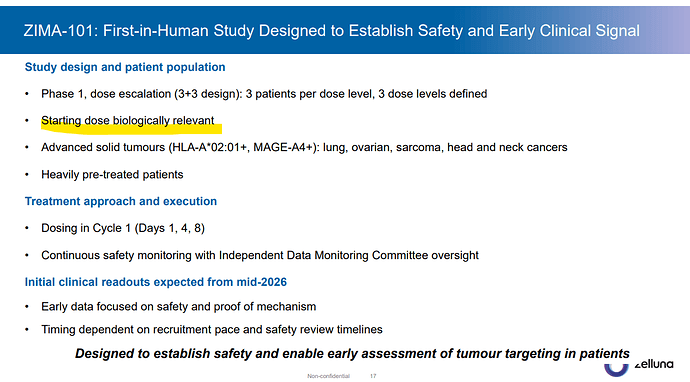The height and width of the screenshot is (382, 690).
Task: Click the 'Continuous safety monitoring' bullet
Action: click(x=260, y=255)
